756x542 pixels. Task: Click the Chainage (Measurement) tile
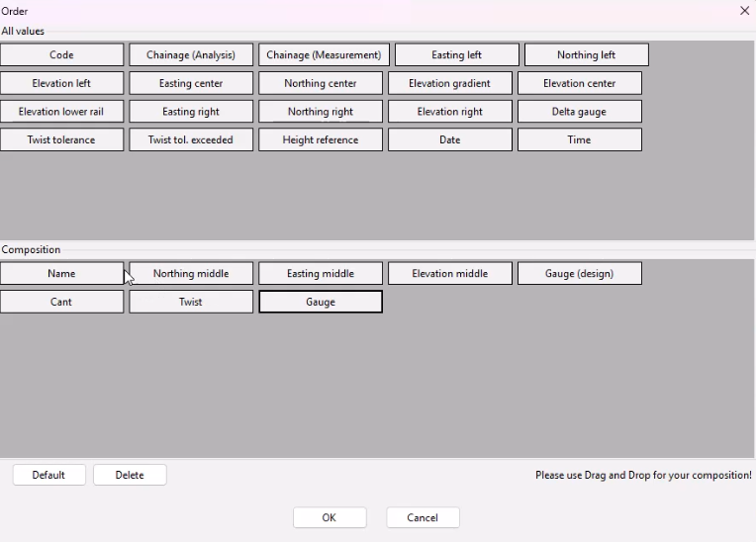(324, 55)
